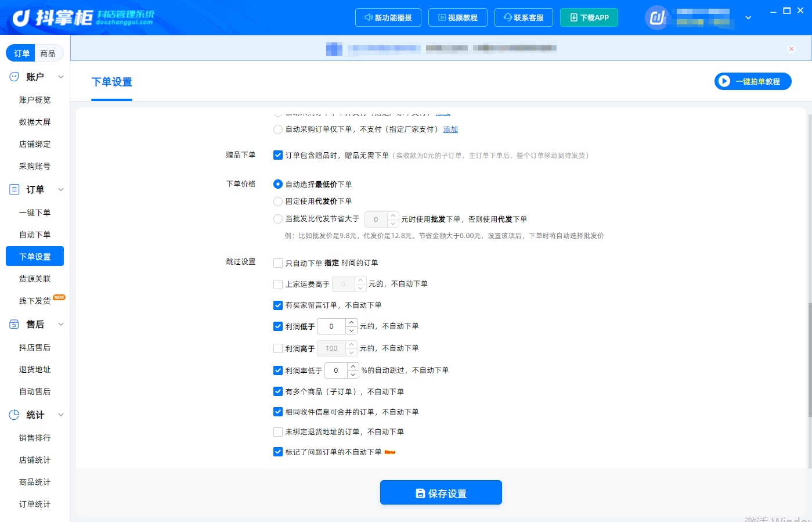Click the download icon for 下载APP

pos(573,17)
